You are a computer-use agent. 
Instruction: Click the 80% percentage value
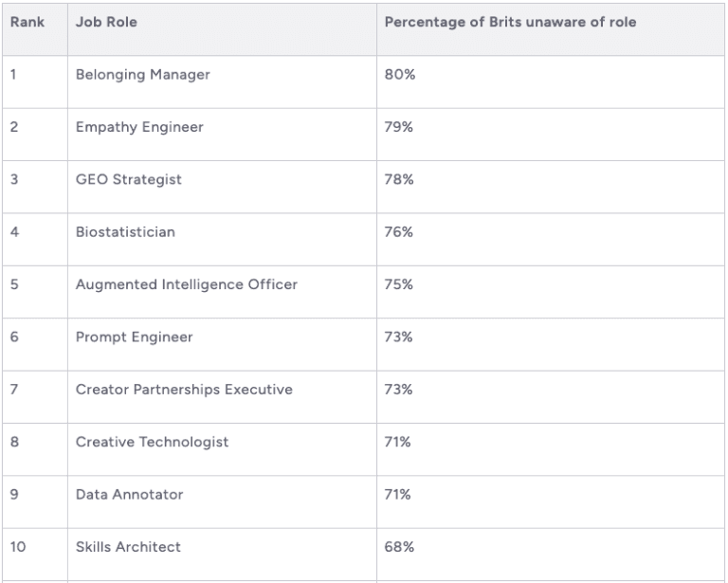click(400, 75)
